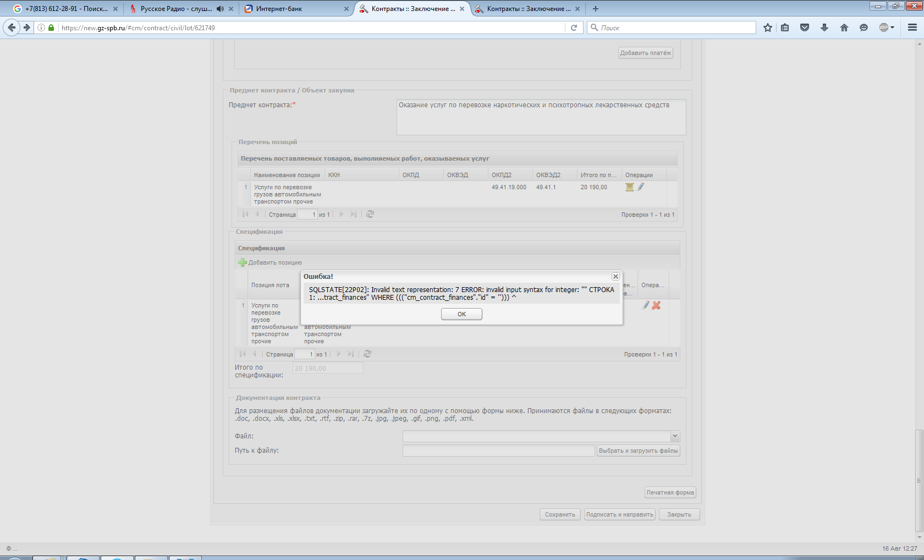Click Подписать и направить button
This screenshot has width=924, height=560.
pos(620,514)
